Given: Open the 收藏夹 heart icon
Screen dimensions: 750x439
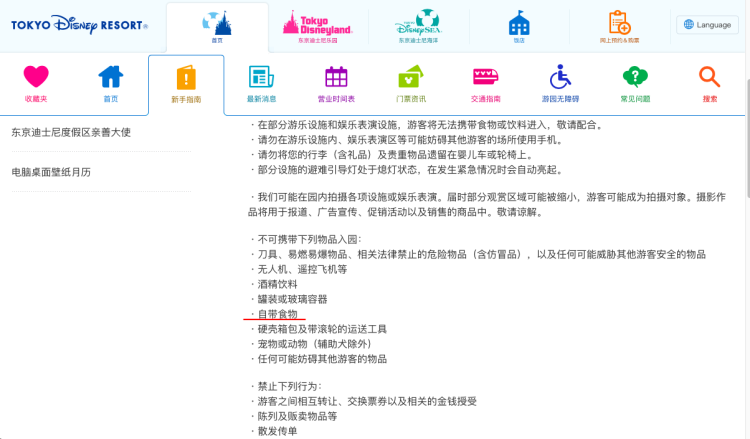Looking at the screenshot, I should click(x=36, y=83).
